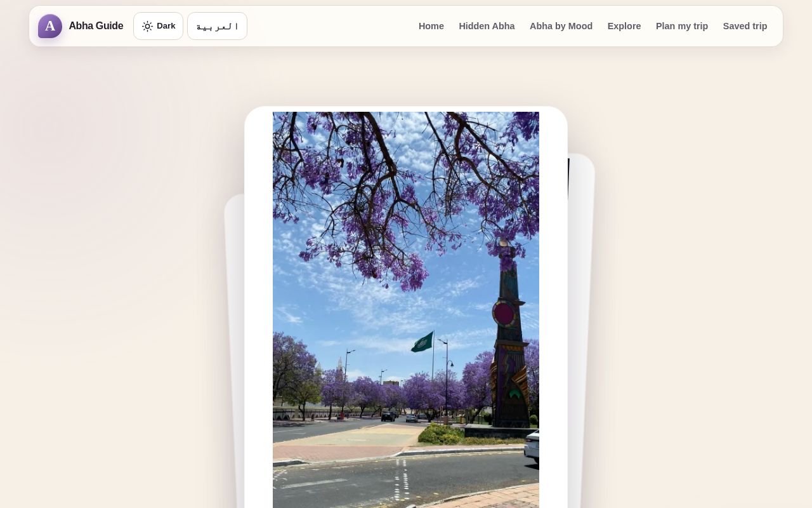
Task: Toggle the Dark theme button
Action: point(158,26)
